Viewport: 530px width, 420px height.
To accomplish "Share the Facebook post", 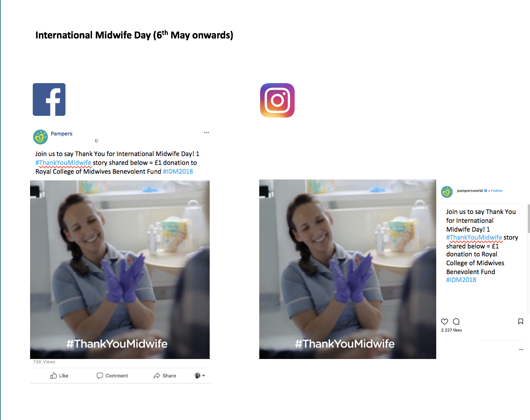I will [165, 376].
